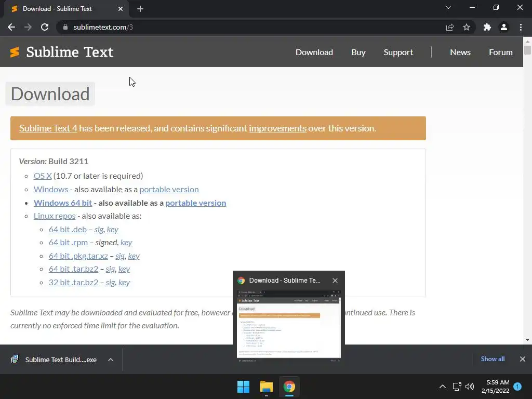Share this page from address bar
This screenshot has height=399, width=532.
(450, 27)
